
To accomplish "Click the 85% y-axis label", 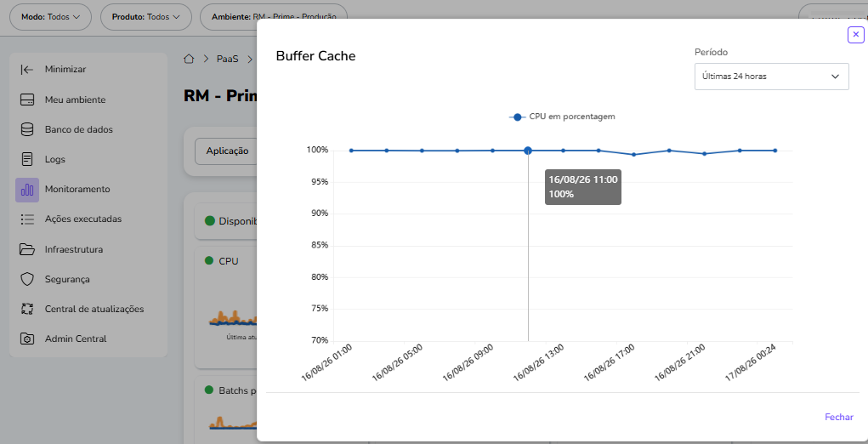I will [320, 245].
